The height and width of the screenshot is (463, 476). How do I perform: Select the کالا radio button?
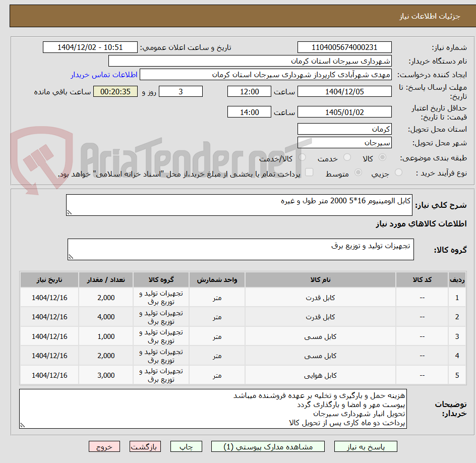coord(383,157)
